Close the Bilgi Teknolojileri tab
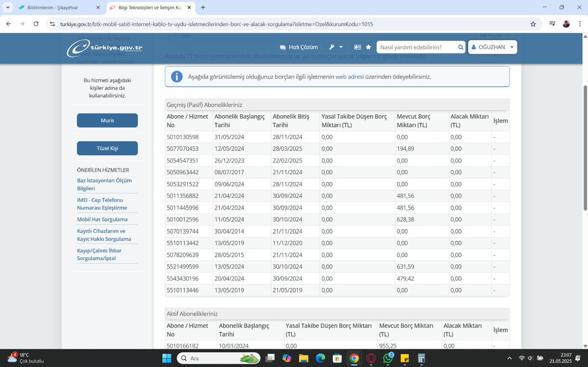The width and height of the screenshot is (588, 367). point(189,8)
